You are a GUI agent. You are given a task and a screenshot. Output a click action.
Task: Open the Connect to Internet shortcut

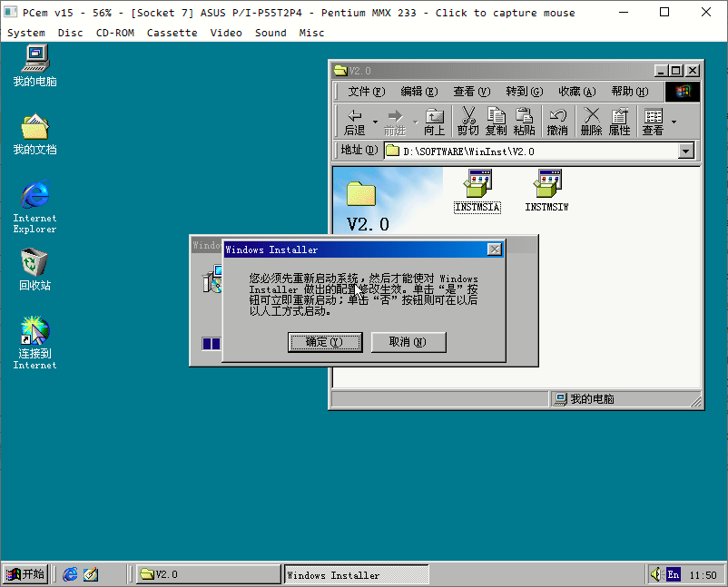tap(34, 343)
